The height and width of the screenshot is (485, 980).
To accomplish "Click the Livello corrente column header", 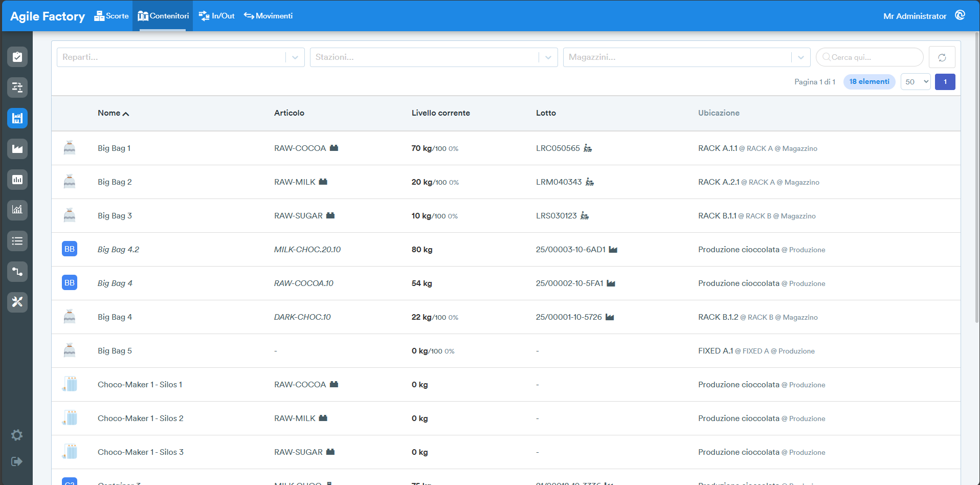I will click(440, 113).
